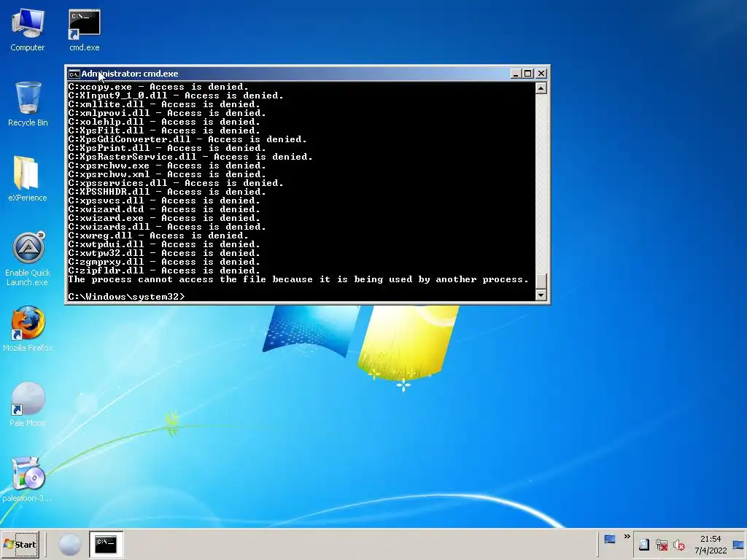747x560 pixels.
Task: Select the Mozilla Firefox shortcut
Action: (28, 329)
